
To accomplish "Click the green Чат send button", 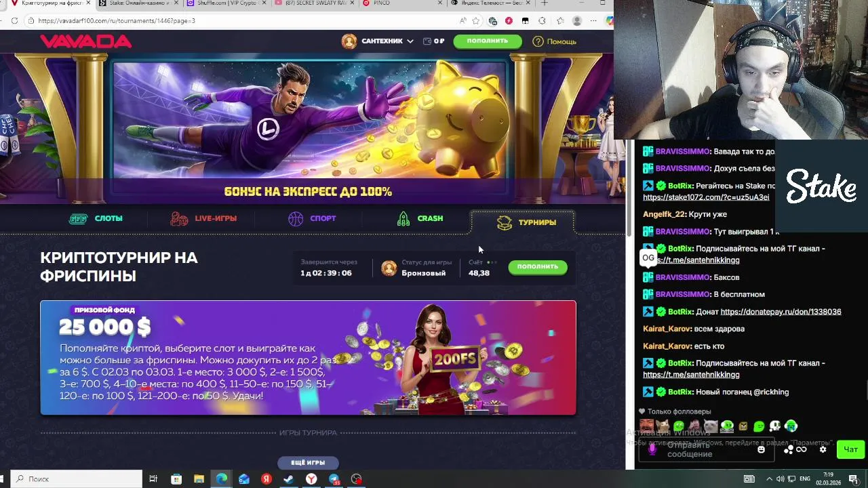I will (x=850, y=449).
